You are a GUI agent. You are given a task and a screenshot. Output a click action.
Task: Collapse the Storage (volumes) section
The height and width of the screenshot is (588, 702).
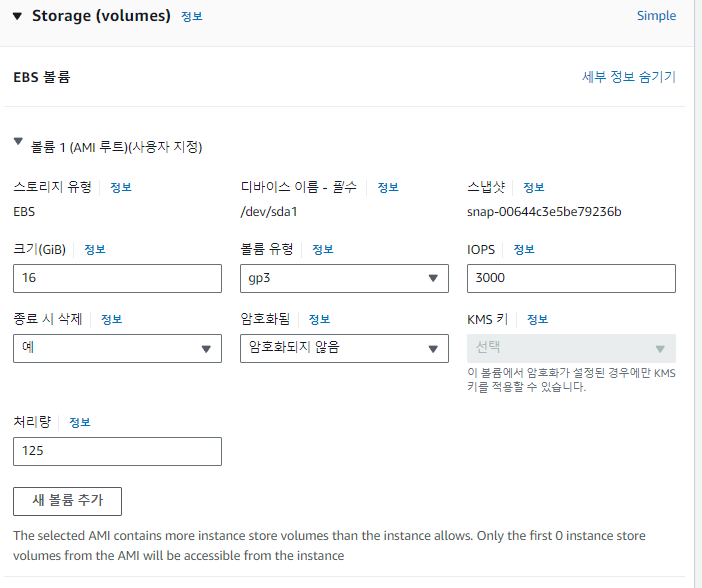coord(18,16)
